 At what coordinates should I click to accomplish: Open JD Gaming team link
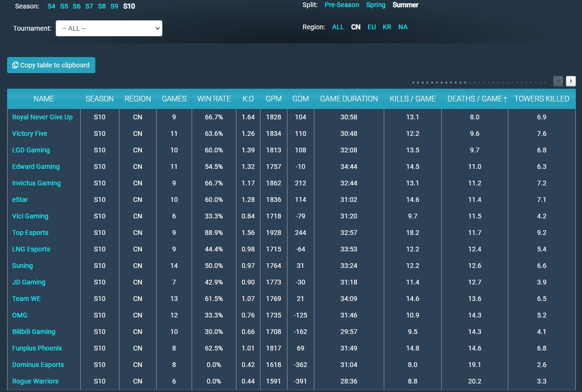[x=29, y=282]
